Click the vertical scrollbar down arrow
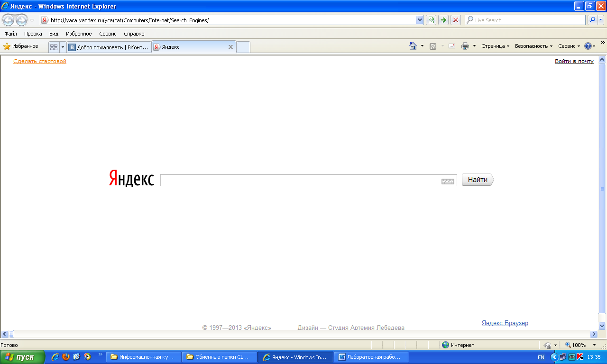This screenshot has width=607, height=364. click(602, 326)
